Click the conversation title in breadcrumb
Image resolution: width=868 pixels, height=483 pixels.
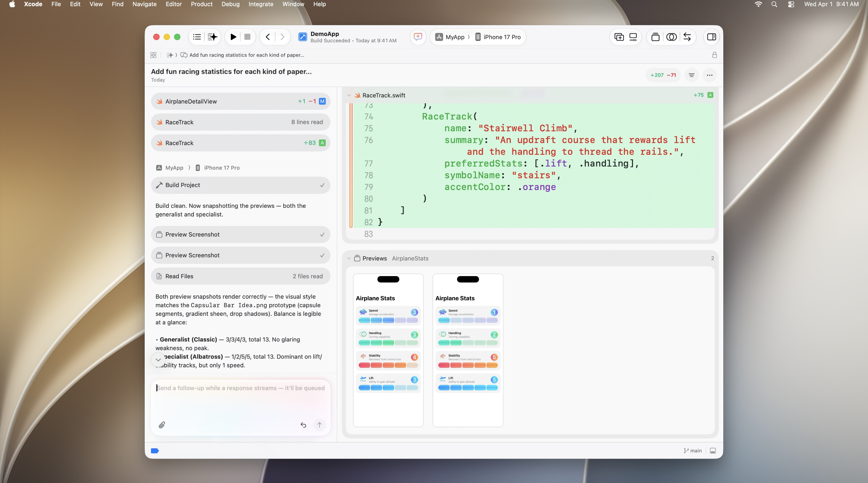[x=246, y=55]
